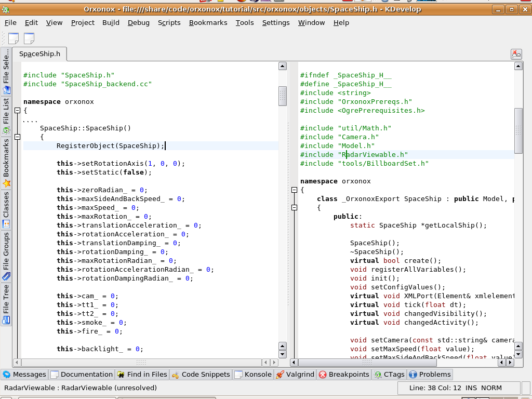Open the CTags tab
This screenshot has width=532, height=399.
[389, 374]
